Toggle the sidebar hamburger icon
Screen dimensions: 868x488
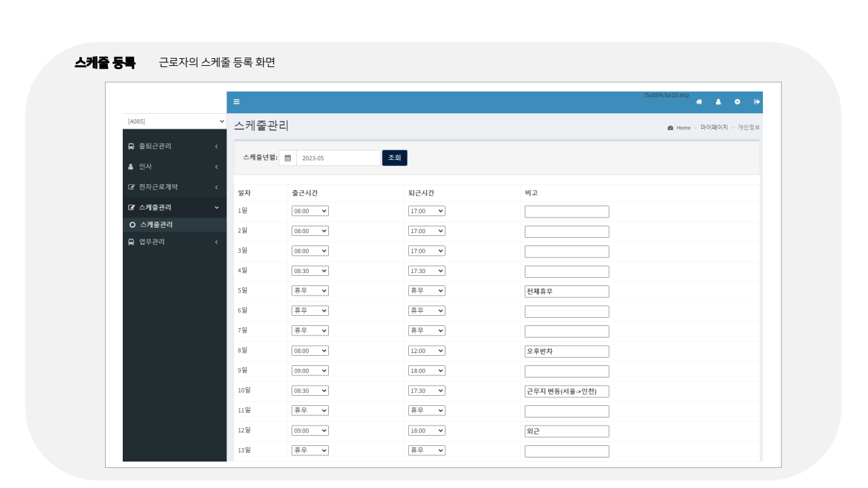pos(236,101)
